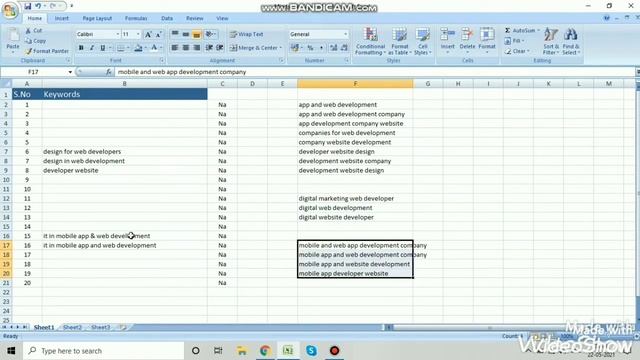The width and height of the screenshot is (640, 360).
Task: Increase decimal places
Action: point(333,48)
